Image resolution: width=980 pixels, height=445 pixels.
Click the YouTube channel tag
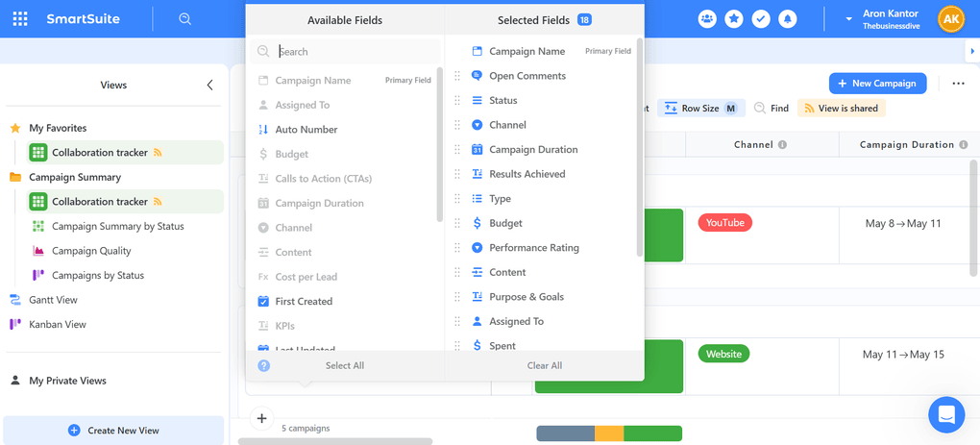pos(725,223)
